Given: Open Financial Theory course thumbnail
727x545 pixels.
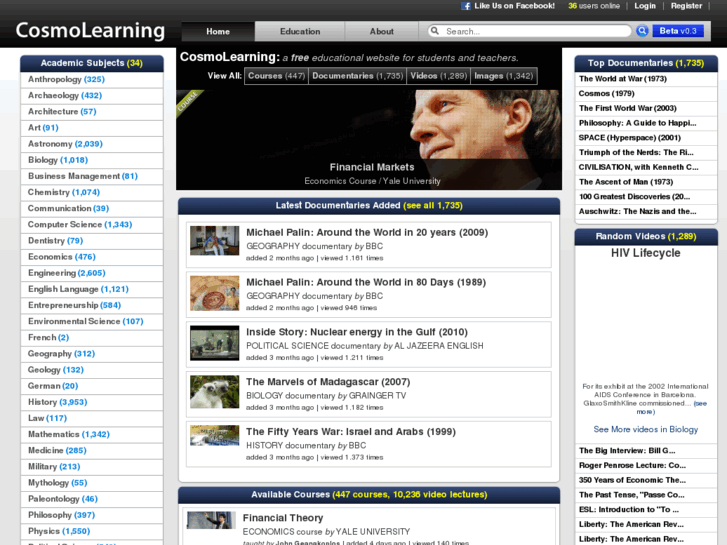Looking at the screenshot, I should 211,520.
